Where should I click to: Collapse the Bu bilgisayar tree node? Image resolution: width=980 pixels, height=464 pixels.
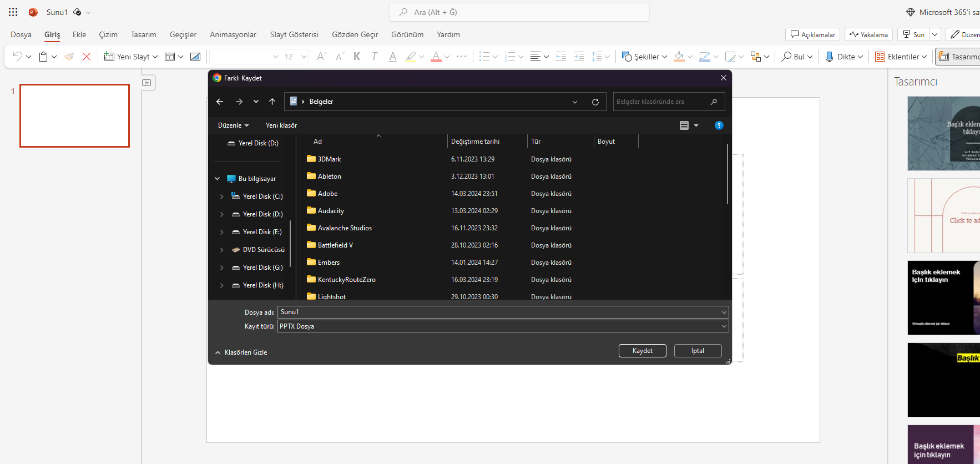[217, 179]
